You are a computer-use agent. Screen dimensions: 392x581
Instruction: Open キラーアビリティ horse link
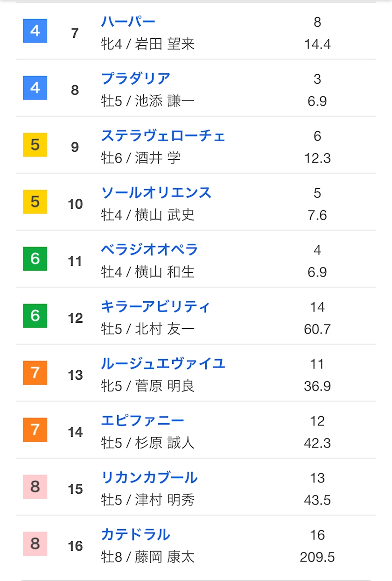tap(156, 306)
